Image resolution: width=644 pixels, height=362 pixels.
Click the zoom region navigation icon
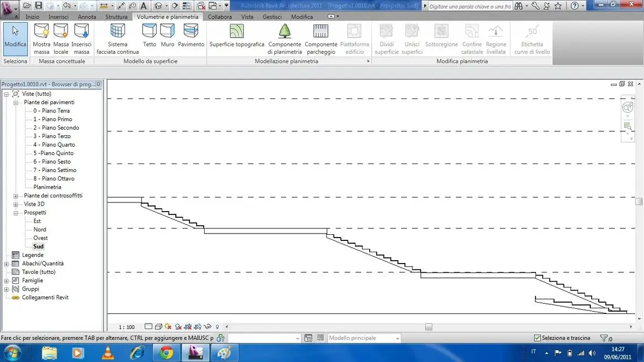pos(628,126)
